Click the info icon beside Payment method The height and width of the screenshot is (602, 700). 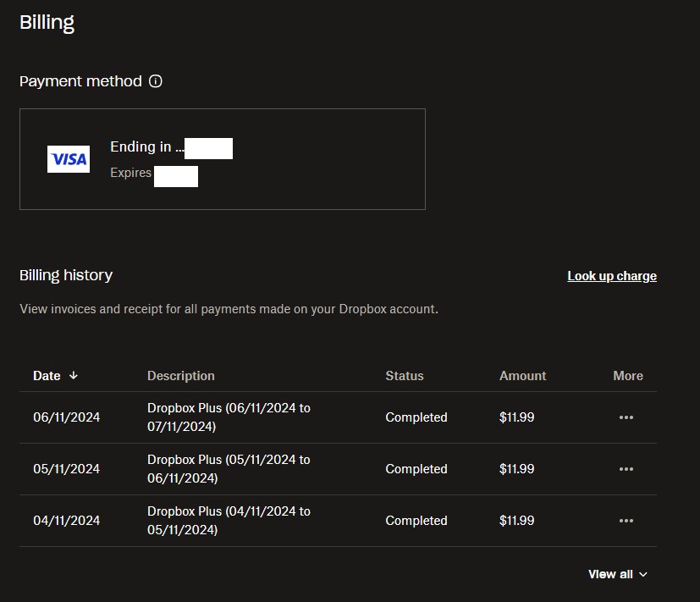click(x=155, y=81)
